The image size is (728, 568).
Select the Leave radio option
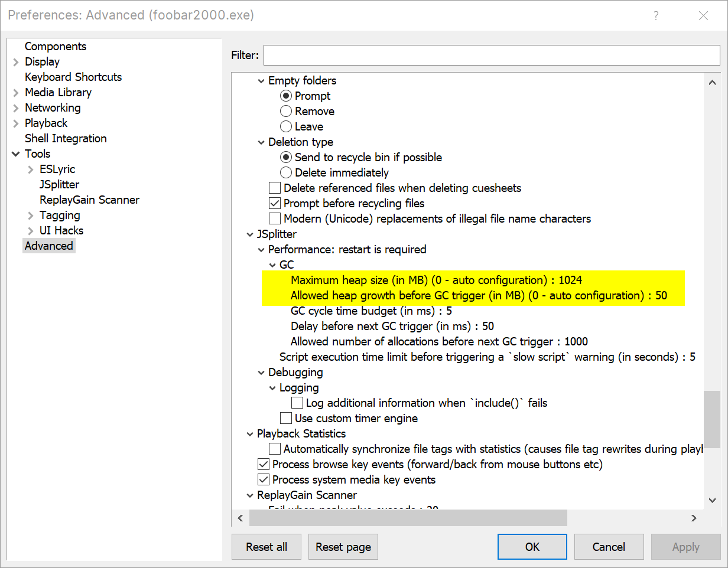(x=286, y=126)
